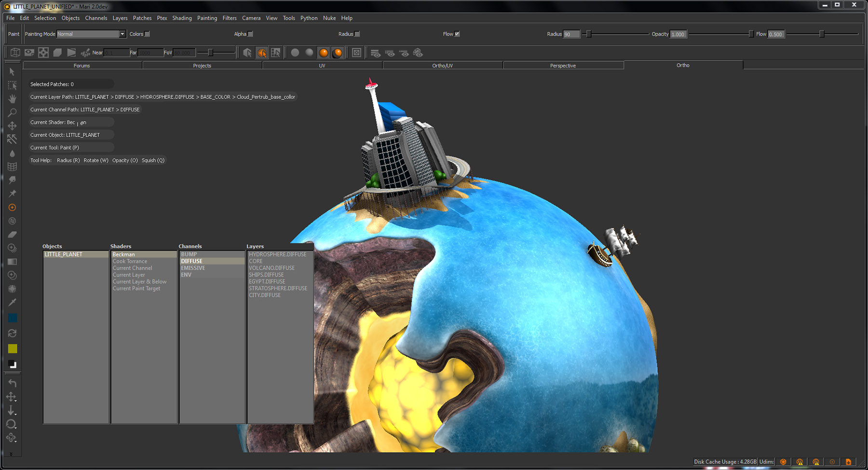Screen dimensions: 868x470
Task: Select the magnifier Zoom tool
Action: click(x=12, y=112)
